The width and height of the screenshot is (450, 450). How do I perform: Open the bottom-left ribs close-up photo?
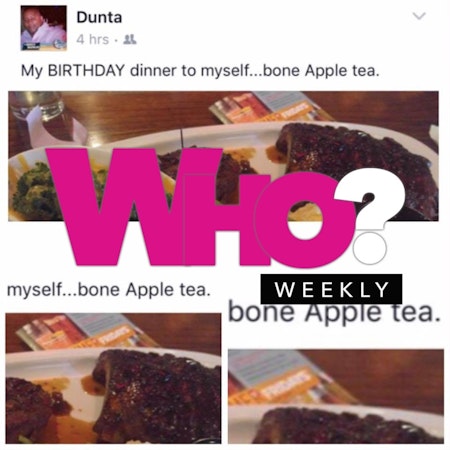[x=113, y=378]
